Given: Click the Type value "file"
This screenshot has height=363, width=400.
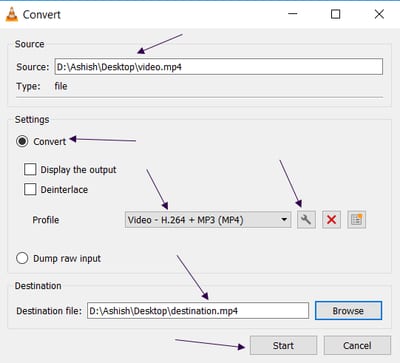Looking at the screenshot, I should click(61, 86).
